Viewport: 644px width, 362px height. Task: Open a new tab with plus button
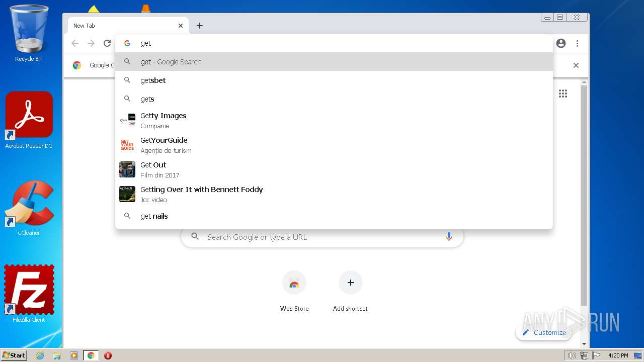pos(200,26)
